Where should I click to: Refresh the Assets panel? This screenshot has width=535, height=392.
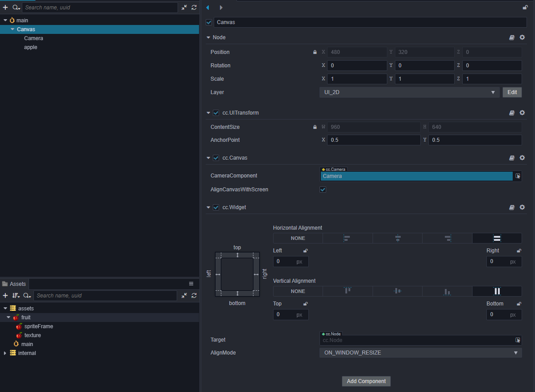(x=194, y=296)
